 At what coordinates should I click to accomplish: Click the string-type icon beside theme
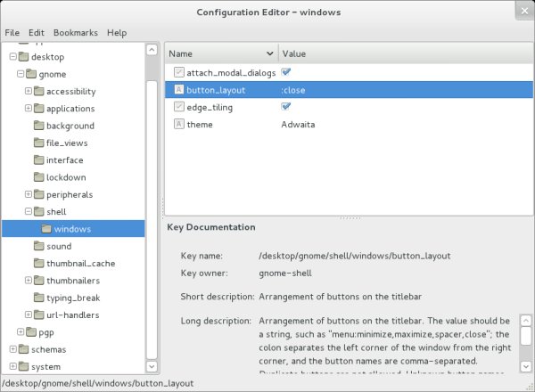178,124
